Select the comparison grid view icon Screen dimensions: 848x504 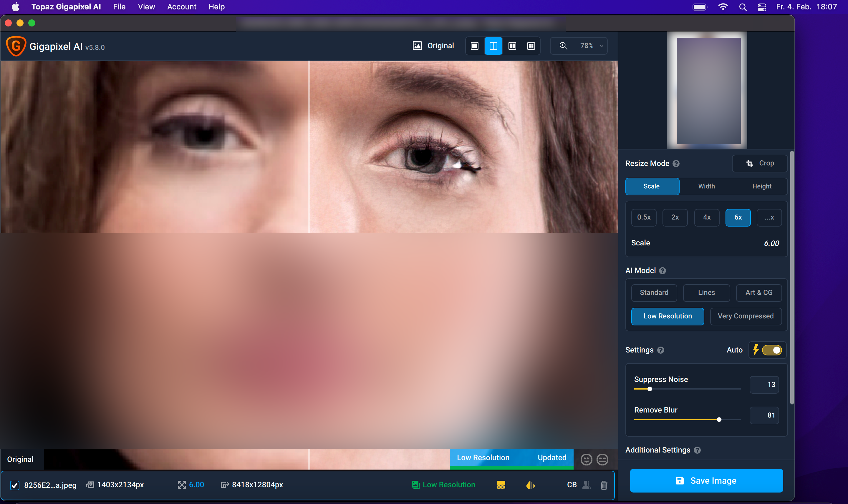click(531, 46)
